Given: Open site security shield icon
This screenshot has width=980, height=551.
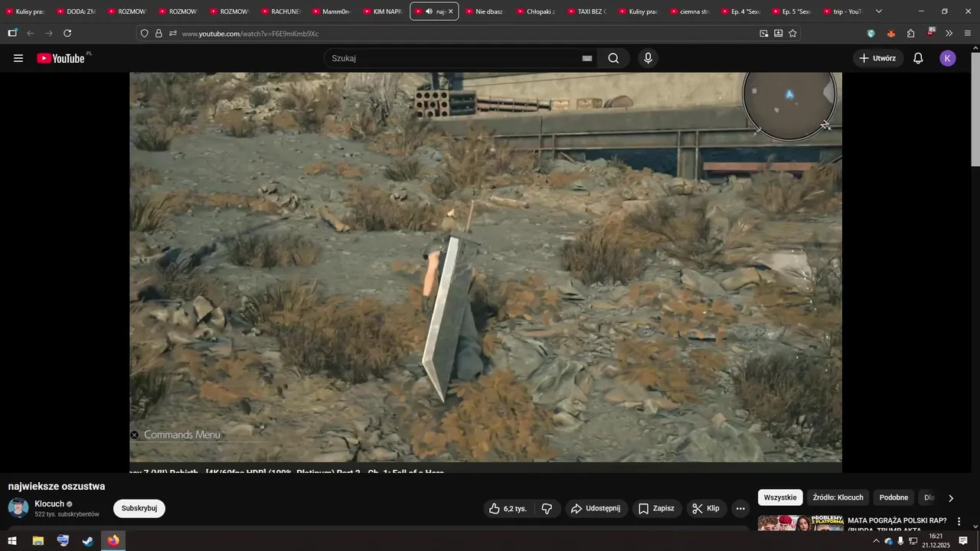Looking at the screenshot, I should (x=144, y=33).
